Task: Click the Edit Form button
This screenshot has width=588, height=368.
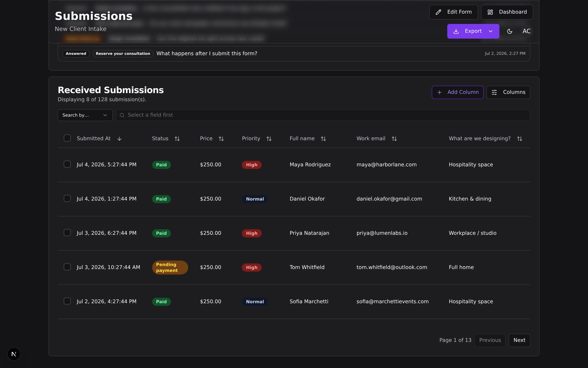Action: tap(453, 12)
